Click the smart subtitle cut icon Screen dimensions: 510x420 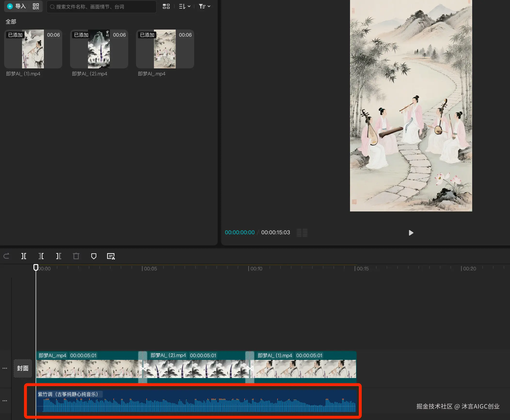coord(111,256)
